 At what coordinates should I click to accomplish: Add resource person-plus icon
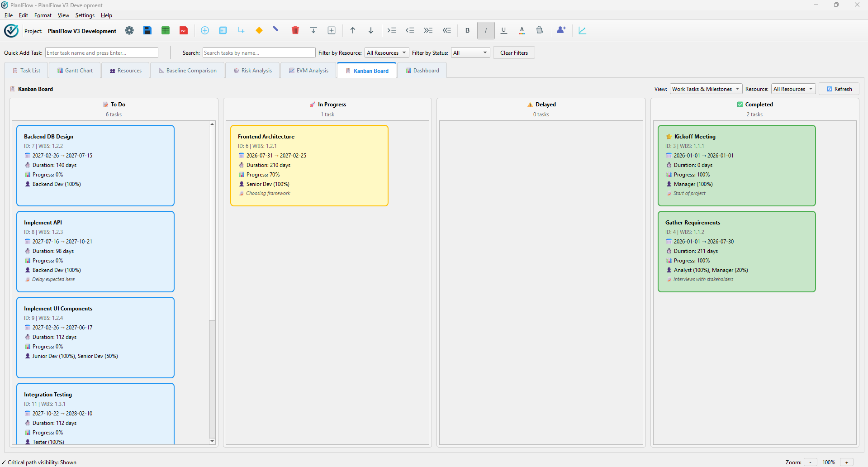[561, 30]
